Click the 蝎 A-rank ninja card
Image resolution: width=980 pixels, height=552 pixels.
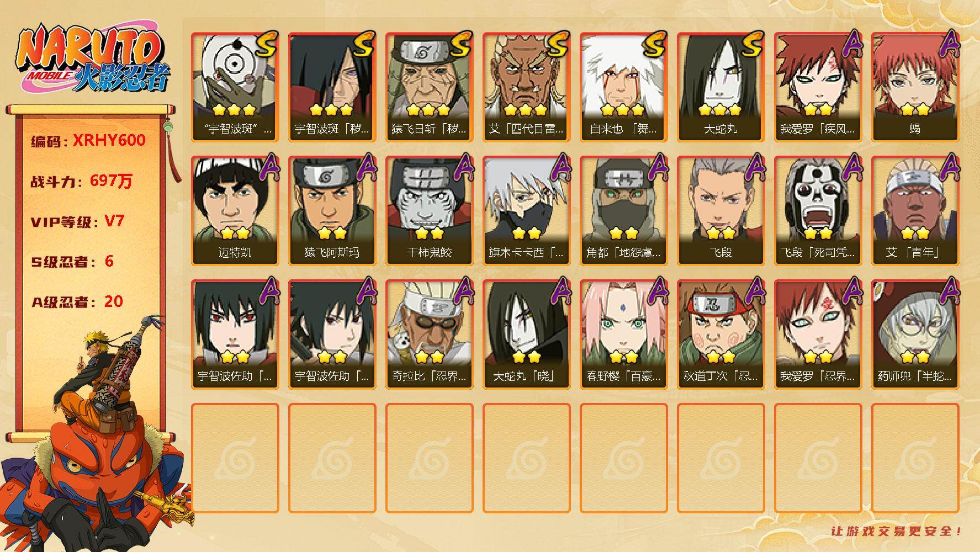click(915, 87)
